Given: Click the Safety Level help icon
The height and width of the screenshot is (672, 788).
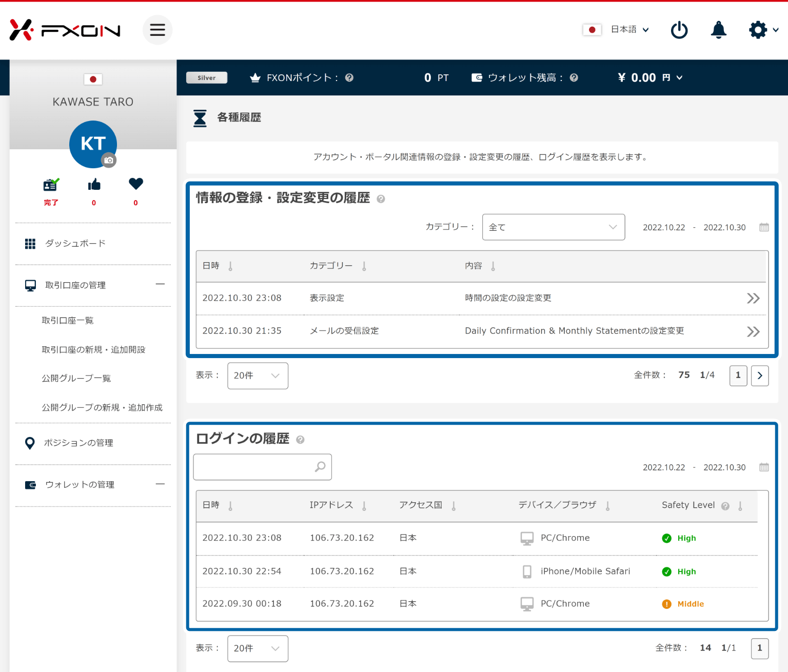Looking at the screenshot, I should click(725, 506).
